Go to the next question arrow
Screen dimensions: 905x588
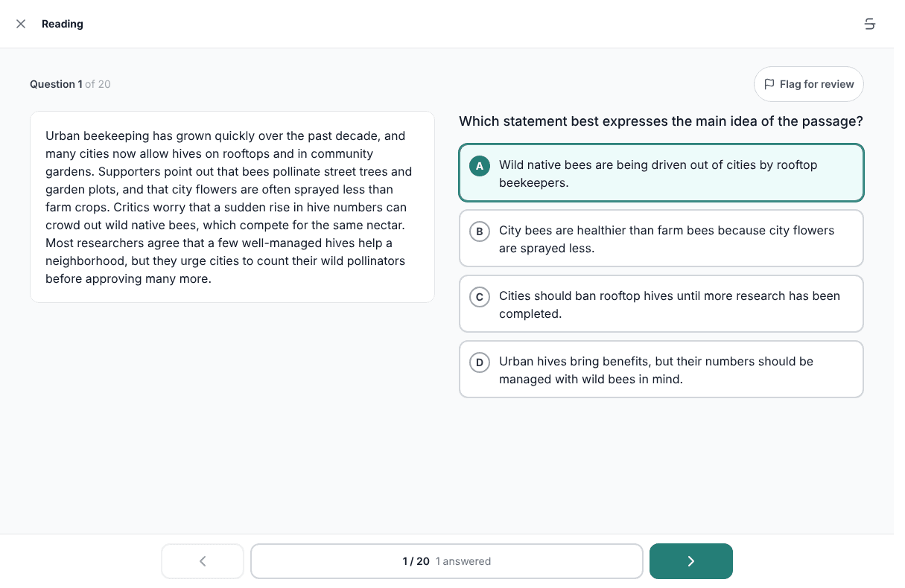tap(691, 561)
